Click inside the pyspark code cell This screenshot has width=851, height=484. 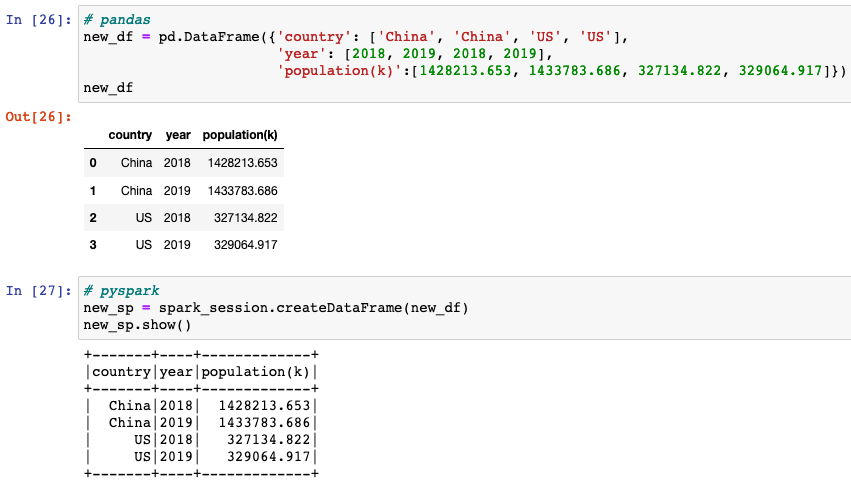[465, 308]
